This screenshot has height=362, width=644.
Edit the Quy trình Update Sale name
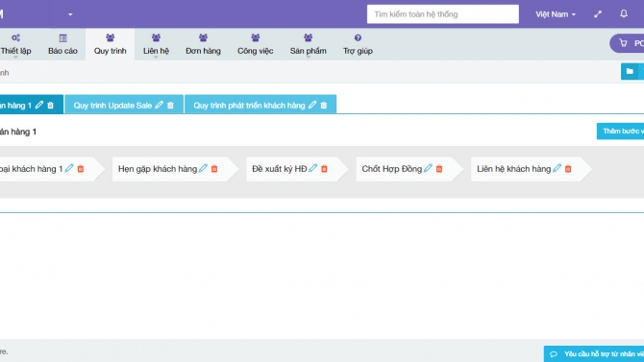(159, 105)
